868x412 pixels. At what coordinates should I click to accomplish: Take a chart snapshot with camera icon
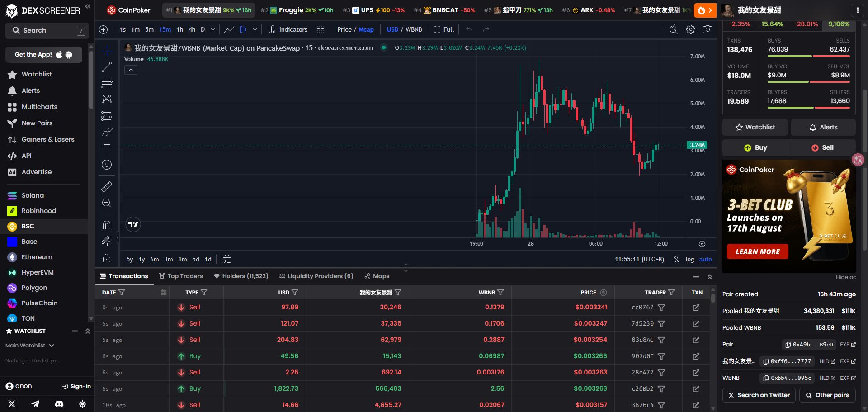point(708,29)
